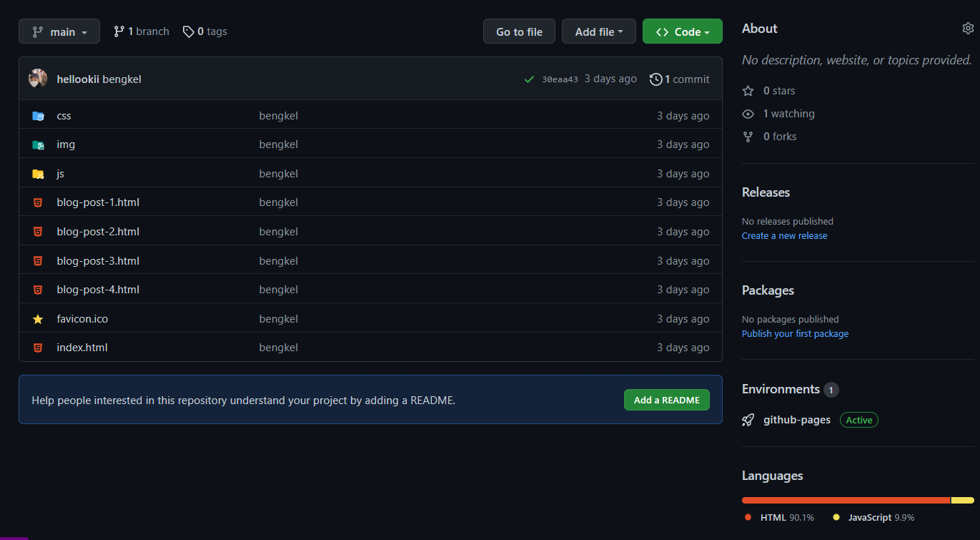This screenshot has width=980, height=540.
Task: Open the img folder
Action: click(66, 144)
